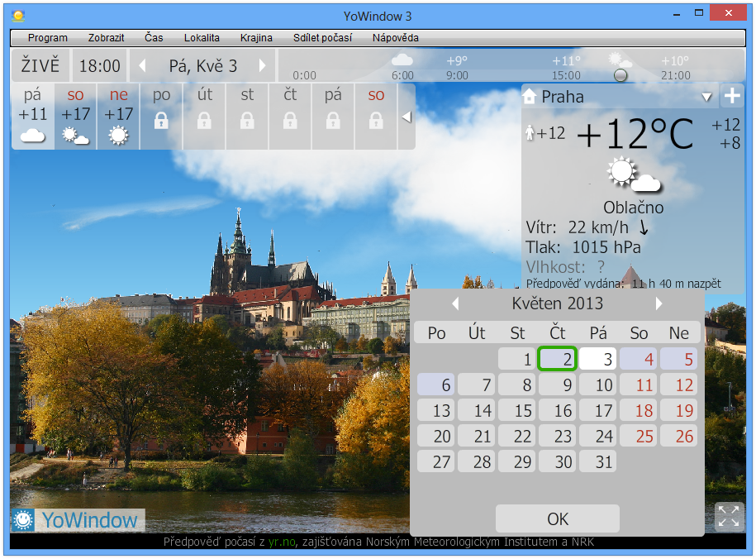Screen dimensions: 756x559
Task: Click the 15:00 mark on the timeline
Action: coord(566,75)
